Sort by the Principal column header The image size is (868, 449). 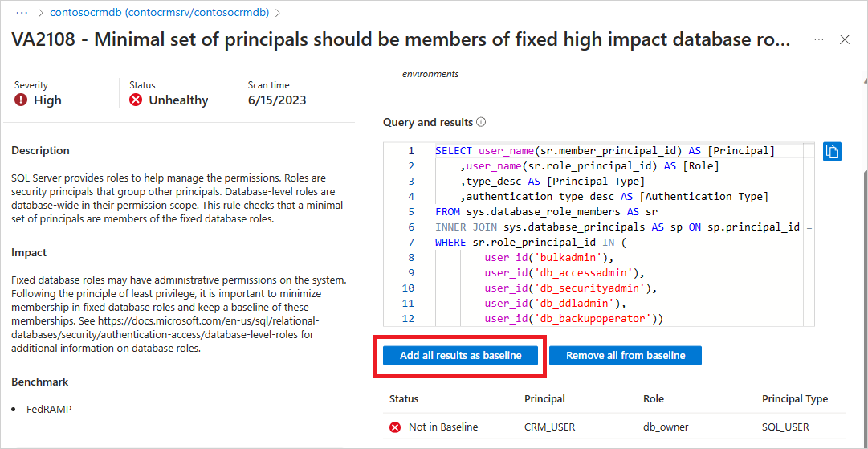click(x=544, y=398)
